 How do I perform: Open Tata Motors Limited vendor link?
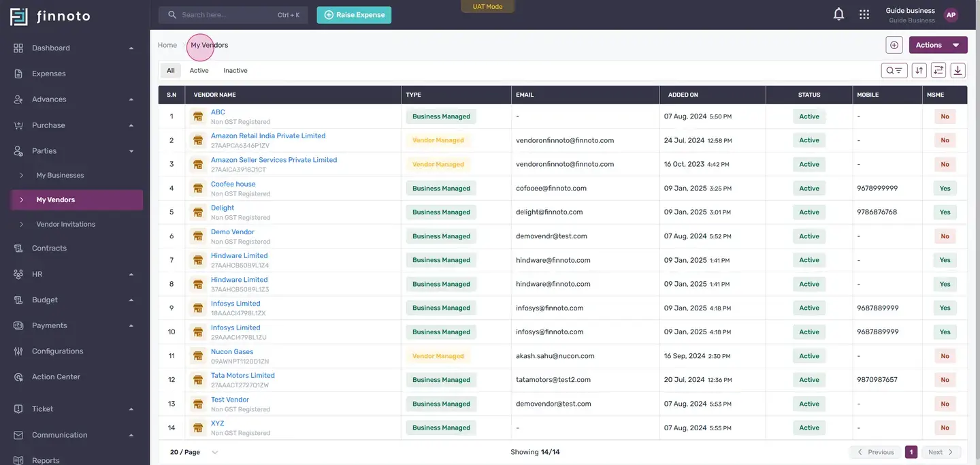[x=243, y=375]
